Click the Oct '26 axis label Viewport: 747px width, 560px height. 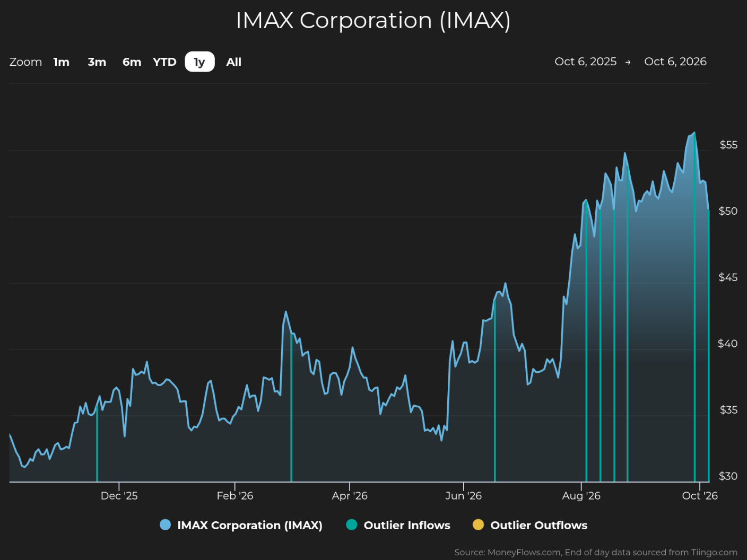pyautogui.click(x=700, y=496)
